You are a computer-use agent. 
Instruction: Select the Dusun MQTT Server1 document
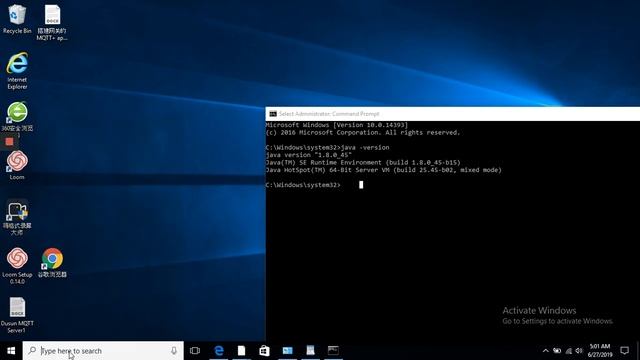[17, 315]
